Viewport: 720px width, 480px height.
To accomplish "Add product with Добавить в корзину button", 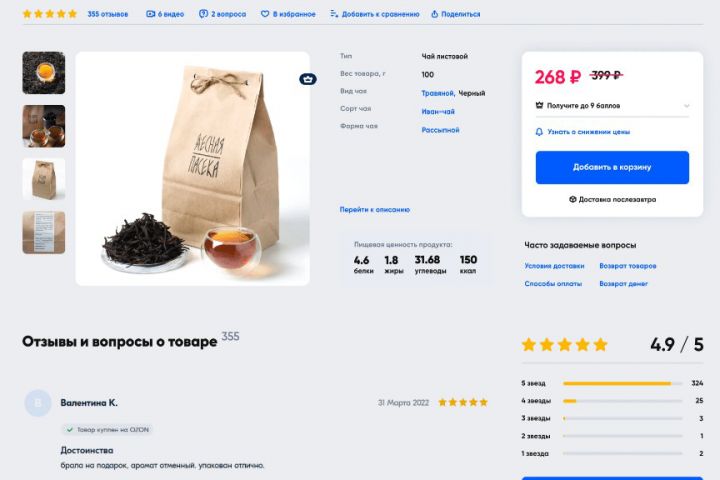I will (612, 167).
